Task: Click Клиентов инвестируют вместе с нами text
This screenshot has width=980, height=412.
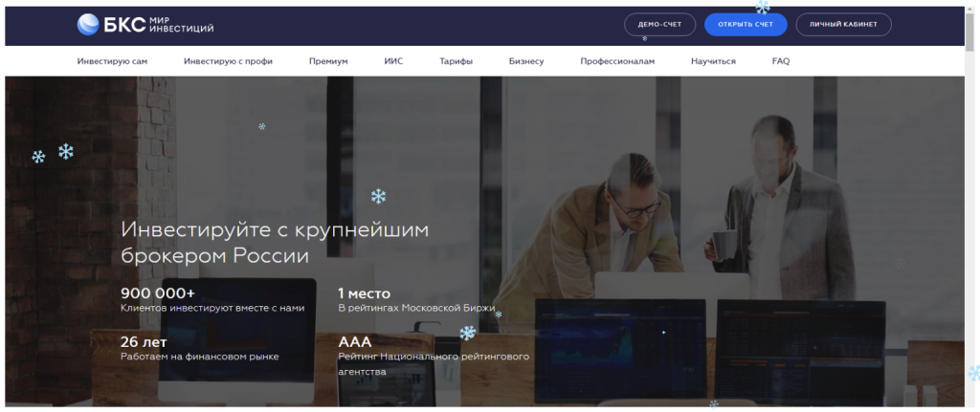Action: click(x=212, y=308)
